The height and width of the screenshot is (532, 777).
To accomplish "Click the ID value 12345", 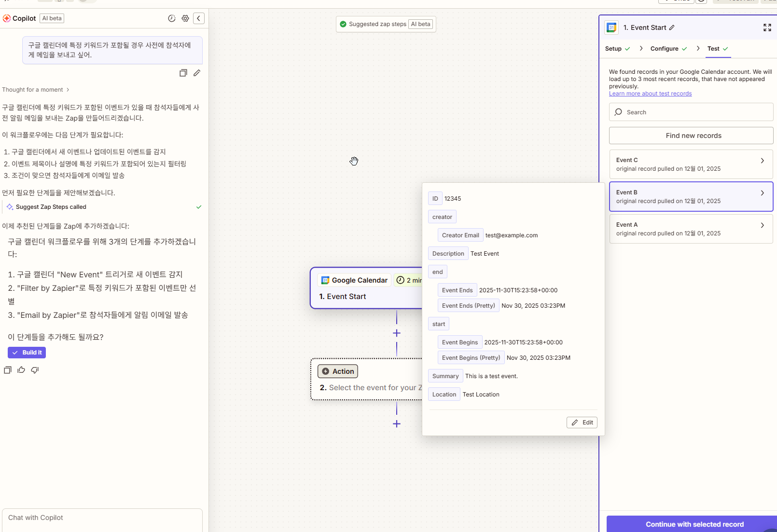I will click(453, 199).
